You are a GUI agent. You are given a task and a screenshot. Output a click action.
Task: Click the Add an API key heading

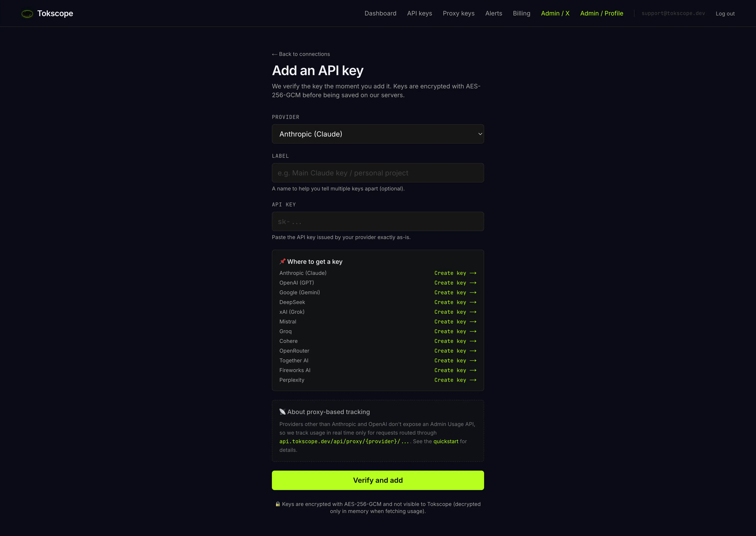[318, 71]
